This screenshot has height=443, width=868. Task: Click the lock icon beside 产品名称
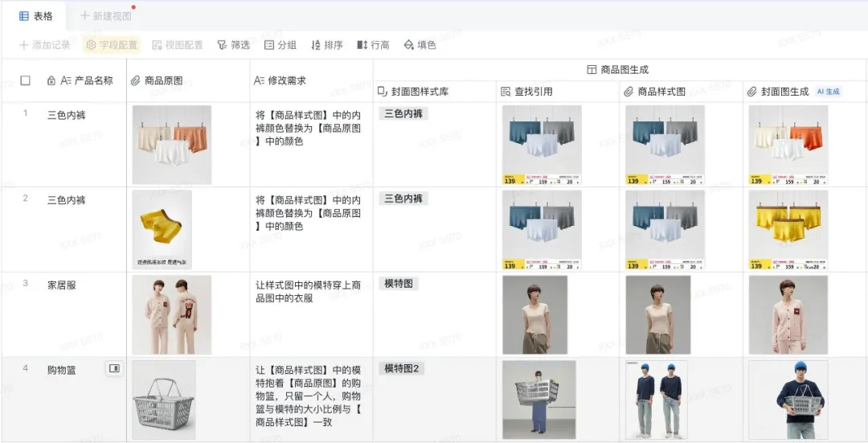pos(51,81)
